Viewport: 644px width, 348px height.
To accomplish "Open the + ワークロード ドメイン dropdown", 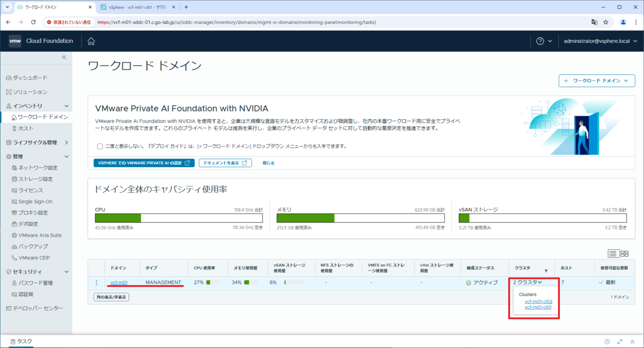I will click(597, 81).
